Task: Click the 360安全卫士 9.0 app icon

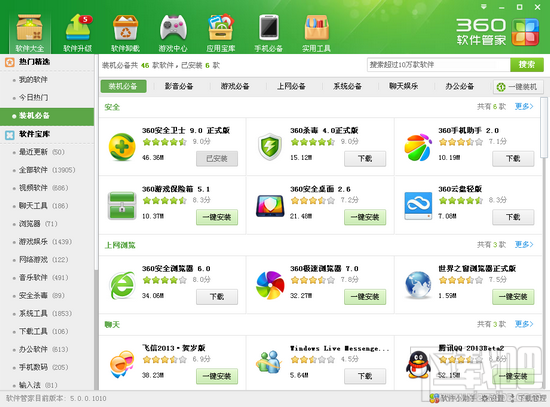Action: 122,147
